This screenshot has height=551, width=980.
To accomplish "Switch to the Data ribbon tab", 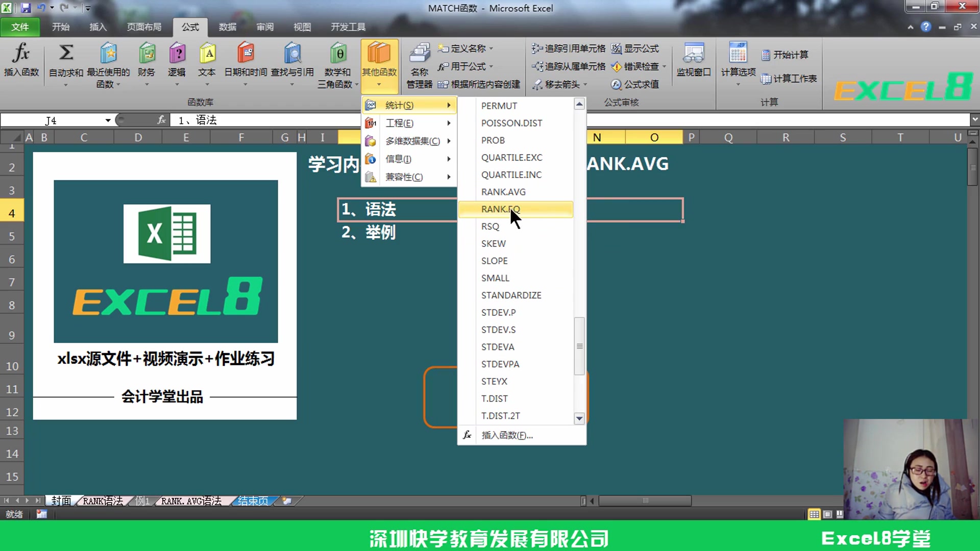I will click(x=227, y=27).
